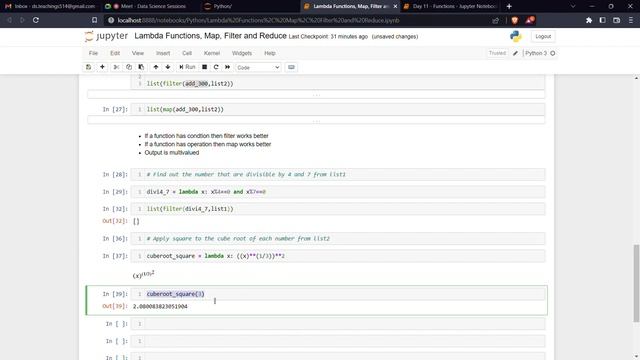The height and width of the screenshot is (360, 640).
Task: Copy selected cells icon
Action: coord(129,67)
